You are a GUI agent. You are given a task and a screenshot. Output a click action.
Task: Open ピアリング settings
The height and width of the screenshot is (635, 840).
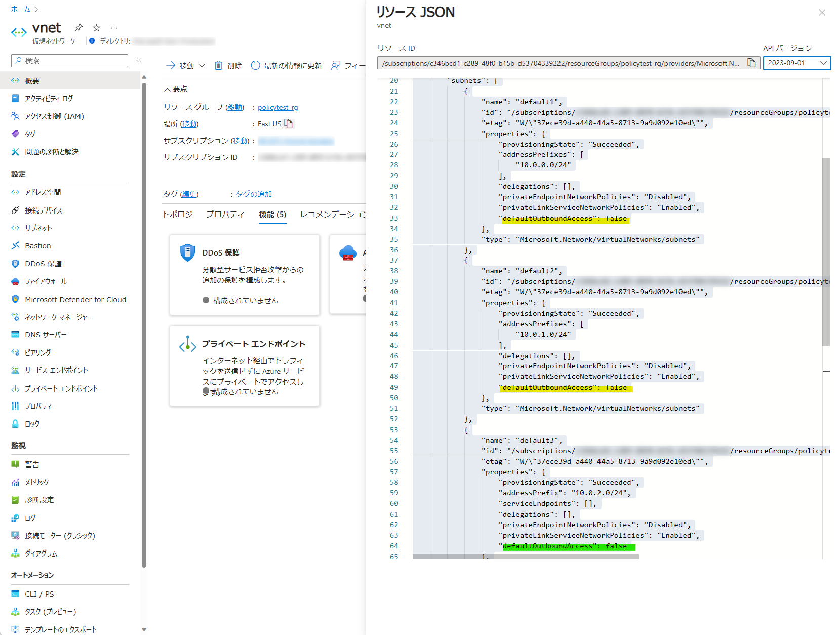pos(38,353)
